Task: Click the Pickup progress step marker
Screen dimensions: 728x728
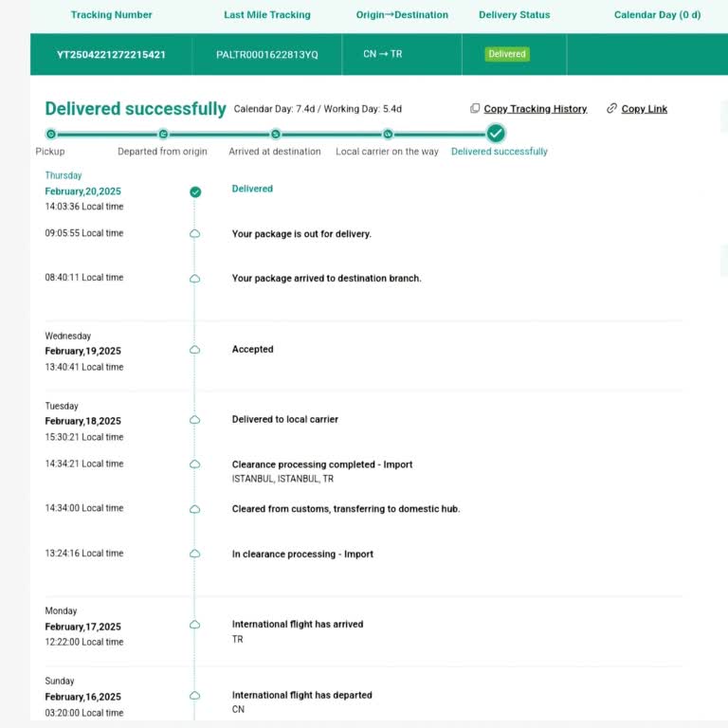Action: (x=51, y=135)
